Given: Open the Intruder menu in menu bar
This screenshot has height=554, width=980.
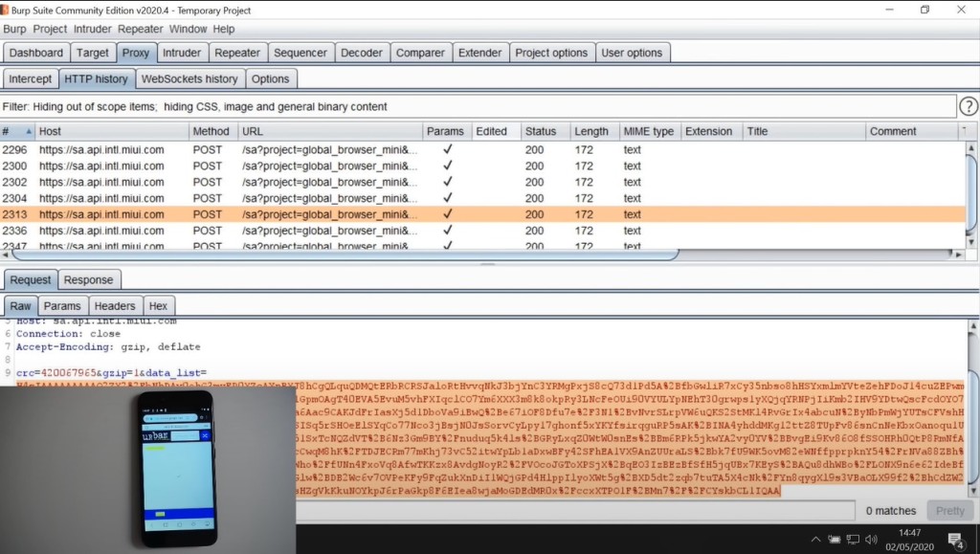Looking at the screenshot, I should point(93,29).
